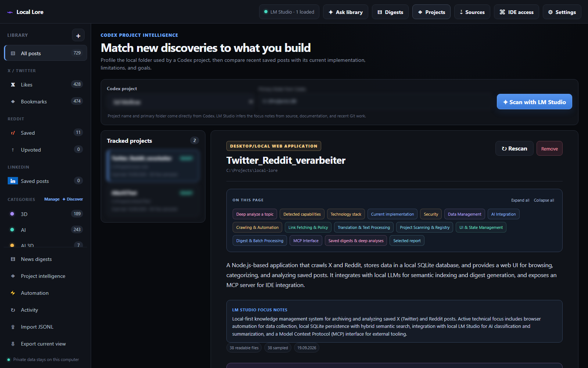This screenshot has height=368, width=588.
Task: Click Scan with LM Studio button
Action: click(534, 102)
